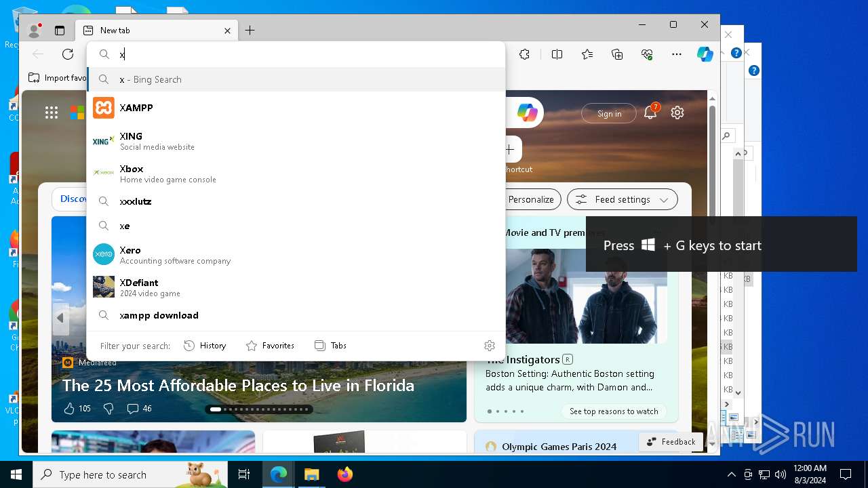
Task: Open 25 Most Affordable Places headline
Action: [238, 386]
